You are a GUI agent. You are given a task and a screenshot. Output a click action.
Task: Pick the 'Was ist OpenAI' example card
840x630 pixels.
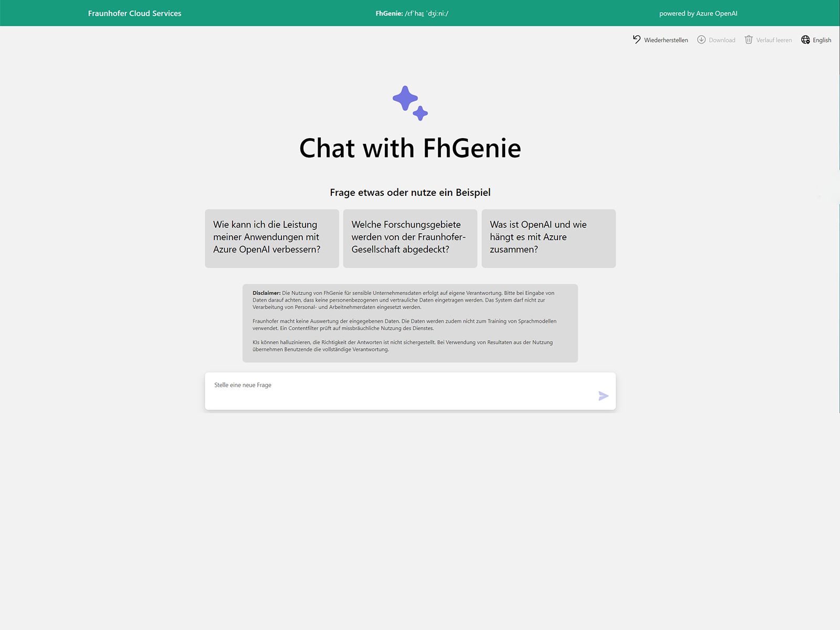[549, 238]
